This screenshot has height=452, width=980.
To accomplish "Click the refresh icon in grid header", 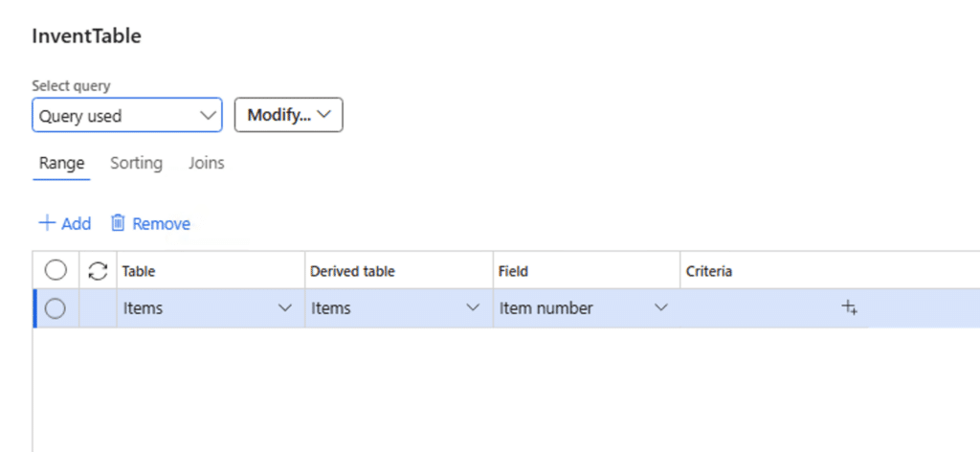I will pyautogui.click(x=98, y=271).
